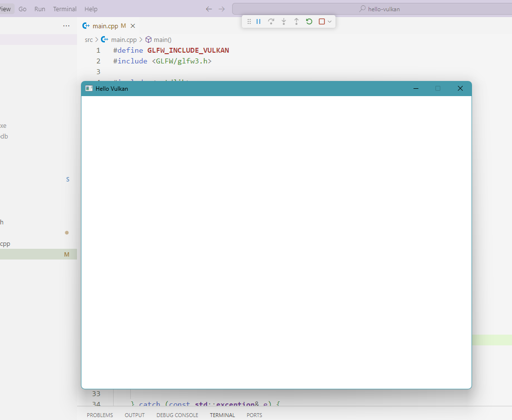
Task: Click the GLFW_INCLUDE_VULKAN define on line 1
Action: click(x=188, y=50)
